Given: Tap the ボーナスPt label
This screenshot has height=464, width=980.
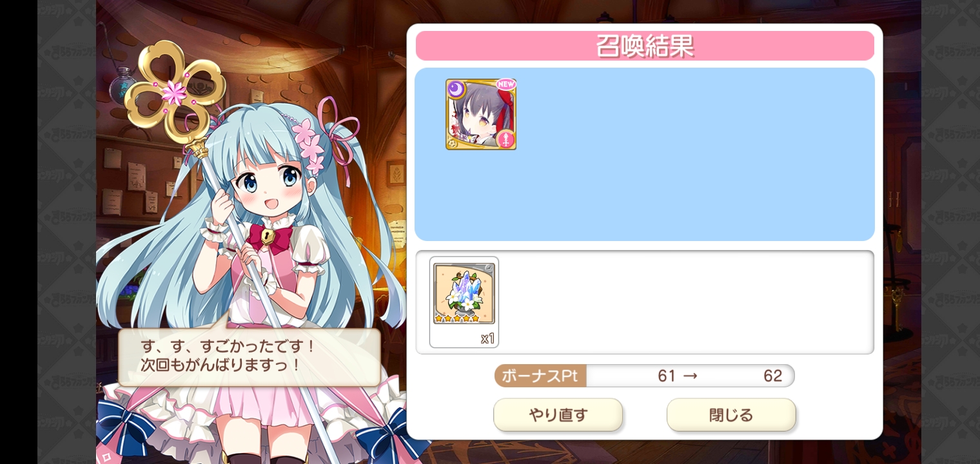Looking at the screenshot, I should (x=540, y=376).
